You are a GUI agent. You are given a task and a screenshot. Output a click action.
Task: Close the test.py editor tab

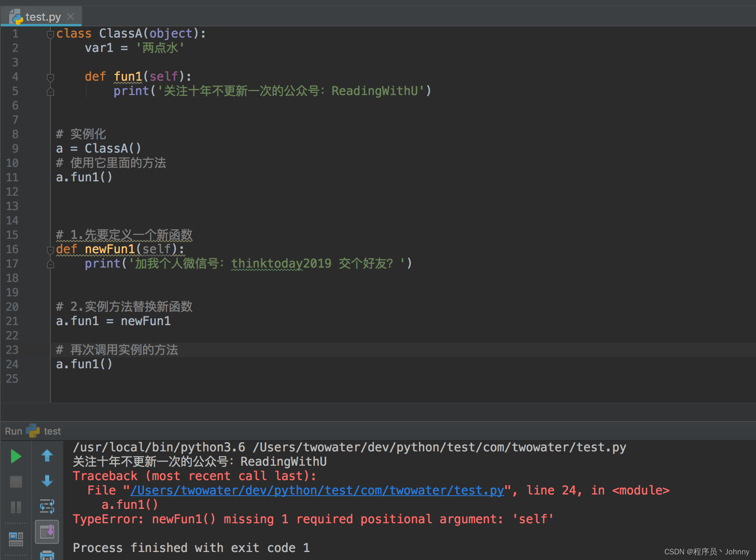point(71,16)
